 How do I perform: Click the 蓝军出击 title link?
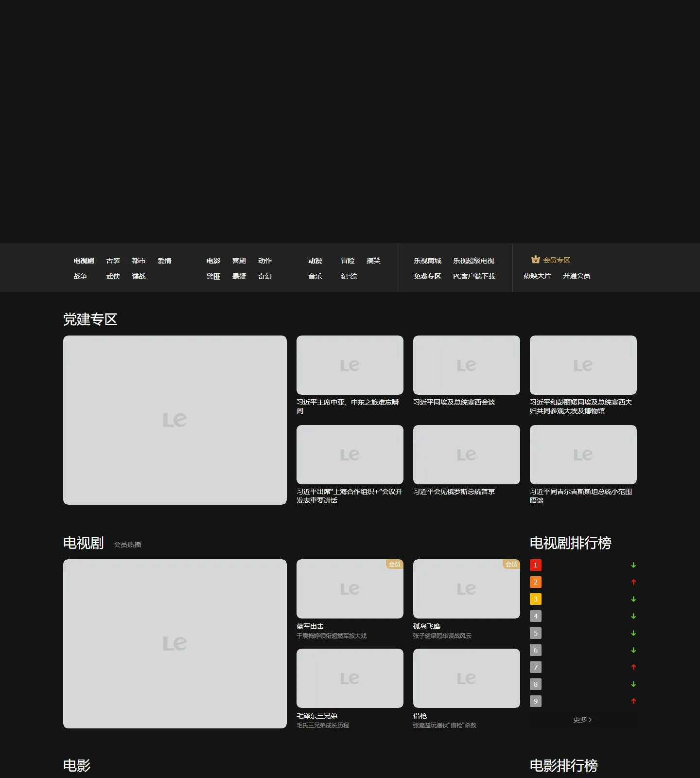pyautogui.click(x=310, y=626)
